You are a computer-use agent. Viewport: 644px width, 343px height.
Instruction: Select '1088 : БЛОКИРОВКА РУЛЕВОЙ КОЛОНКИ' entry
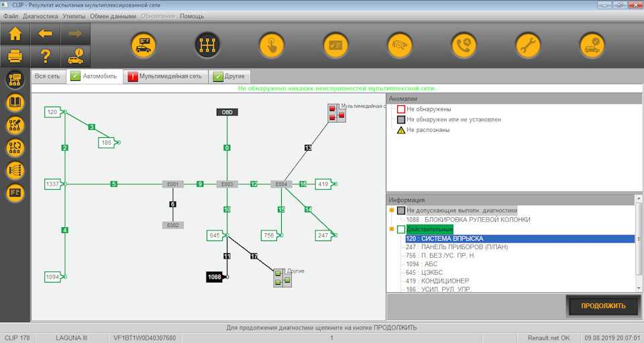click(468, 220)
